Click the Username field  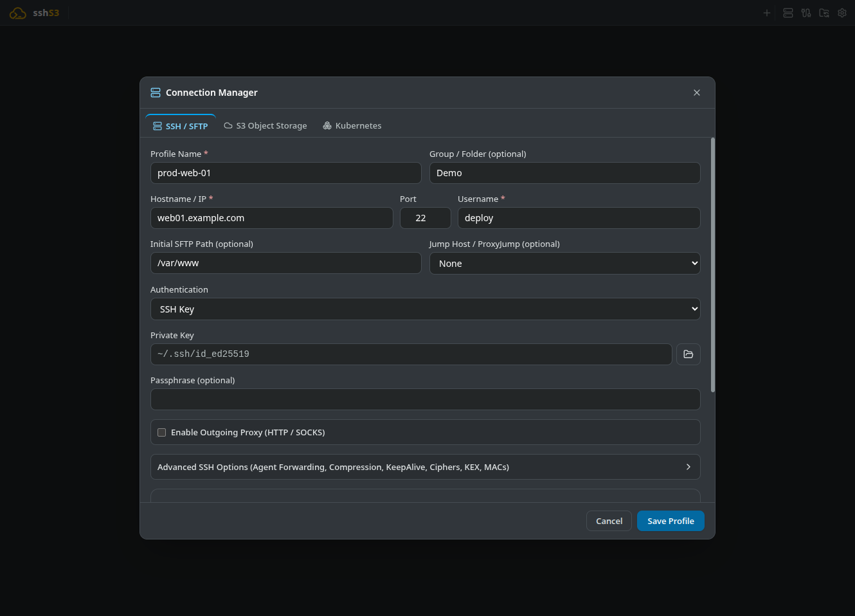579,218
